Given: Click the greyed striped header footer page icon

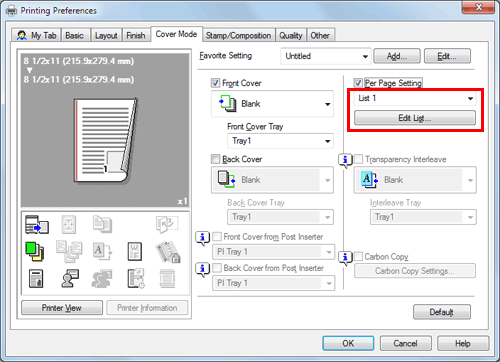Looking at the screenshot, I should (167, 278).
